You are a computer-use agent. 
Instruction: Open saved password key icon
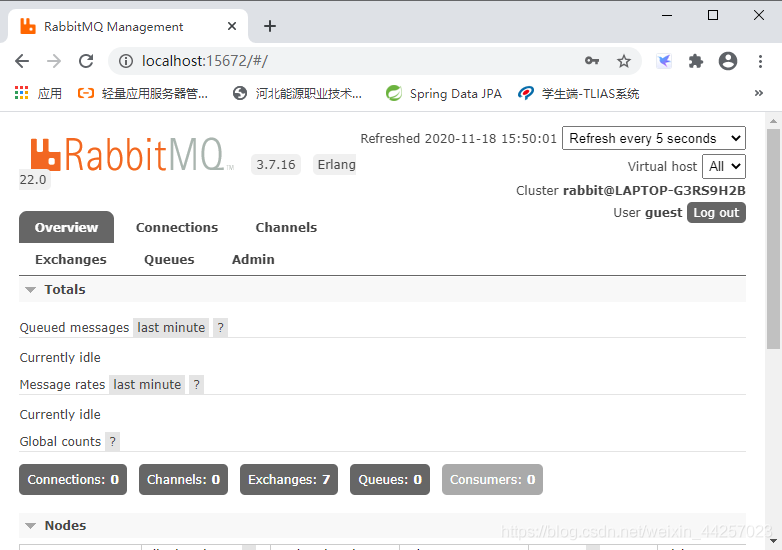tap(592, 61)
